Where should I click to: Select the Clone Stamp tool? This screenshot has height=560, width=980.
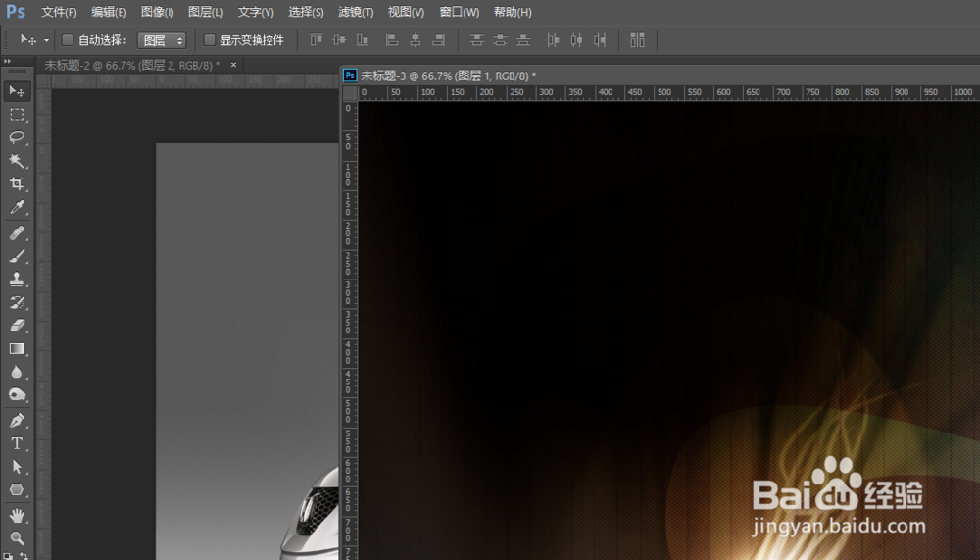[17, 280]
